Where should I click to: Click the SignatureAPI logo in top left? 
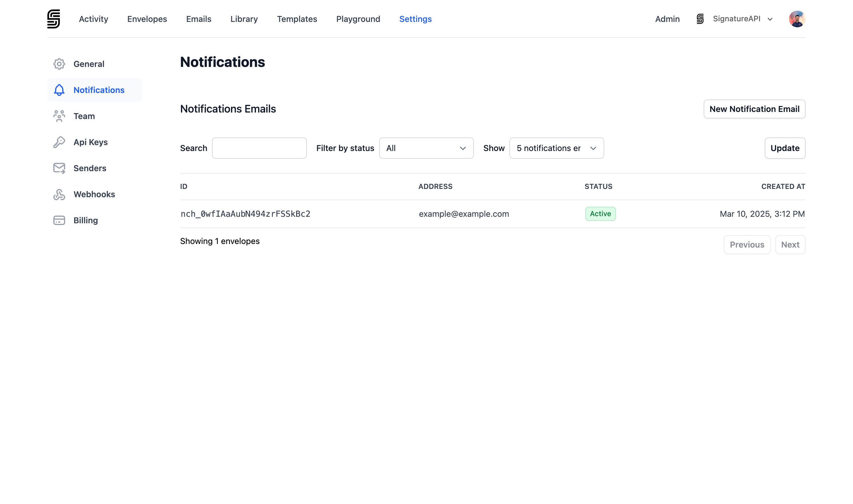point(53,19)
